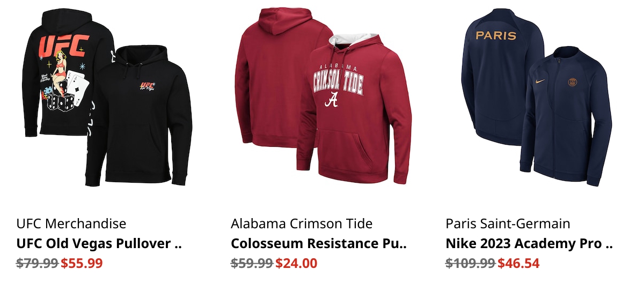The image size is (644, 284).
Task: Click the pin-up girl and dice graphic
Action: tap(65, 86)
